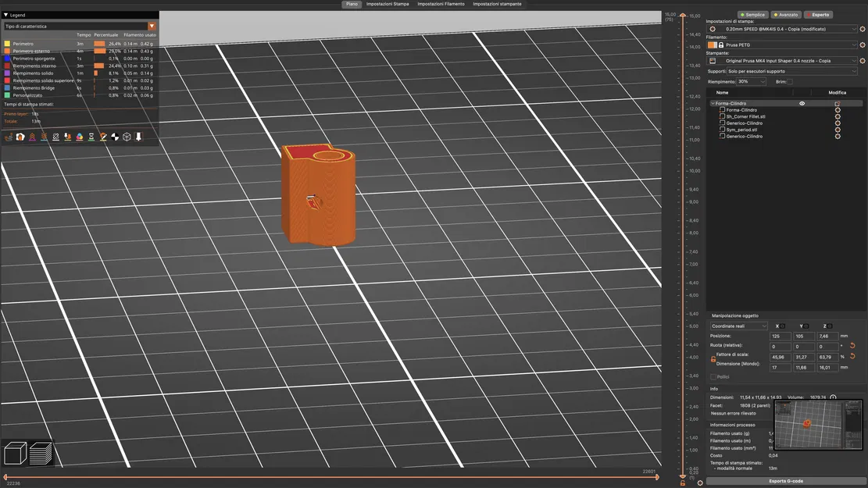Image resolution: width=868 pixels, height=488 pixels.
Task: Toggle Forma-Cilindro eye visibility icon
Action: pyautogui.click(x=802, y=104)
